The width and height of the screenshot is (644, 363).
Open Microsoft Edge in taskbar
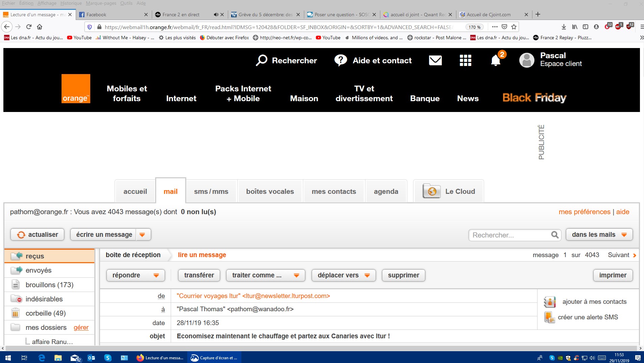tap(42, 358)
